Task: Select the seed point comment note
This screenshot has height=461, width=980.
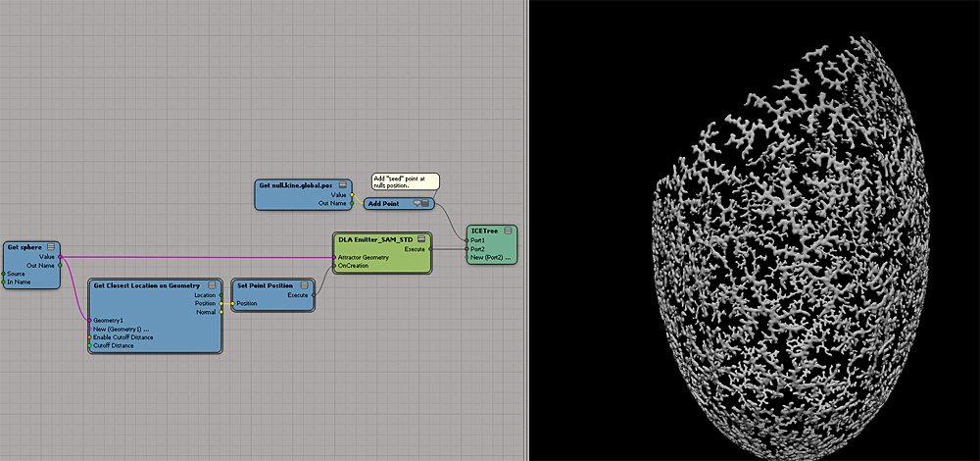Action: click(x=405, y=181)
